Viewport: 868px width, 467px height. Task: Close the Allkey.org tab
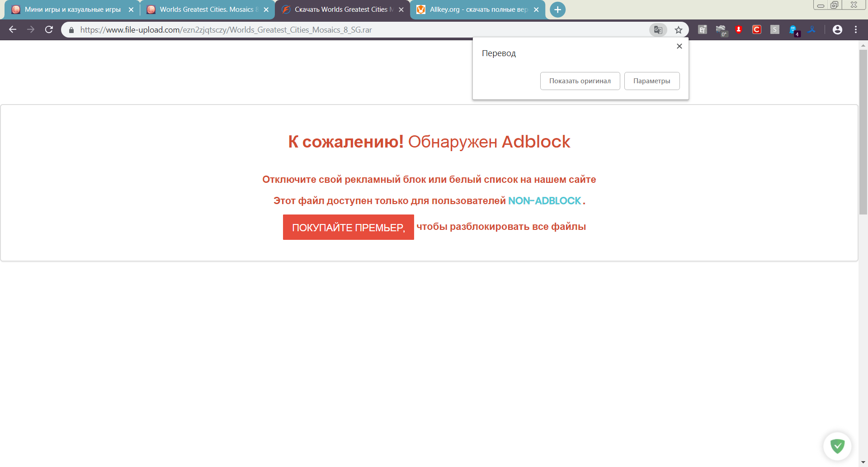pos(536,10)
